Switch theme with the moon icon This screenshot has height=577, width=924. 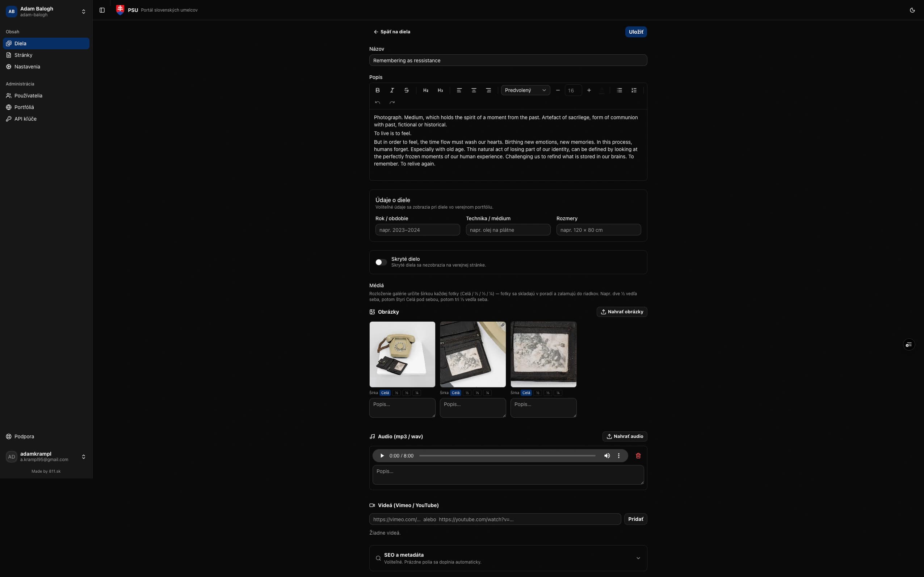pyautogui.click(x=912, y=10)
